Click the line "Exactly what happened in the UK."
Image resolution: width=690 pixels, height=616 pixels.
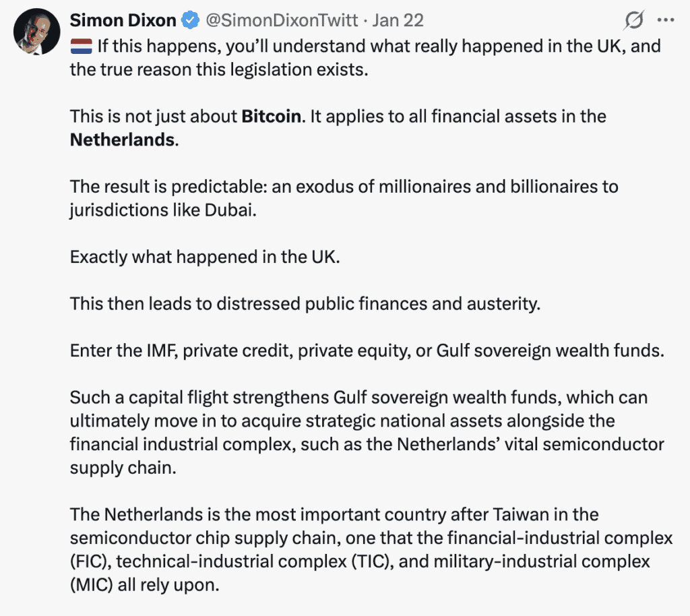pyautogui.click(x=205, y=257)
